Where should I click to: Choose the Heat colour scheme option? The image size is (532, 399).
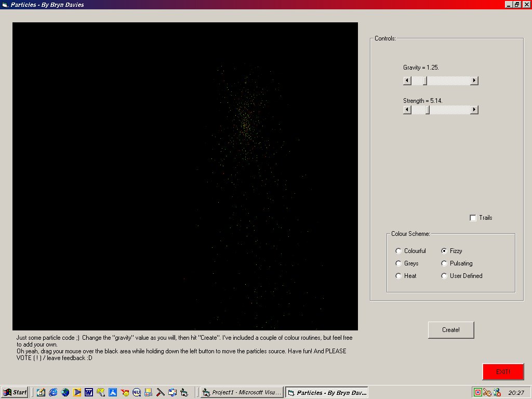[x=398, y=276]
